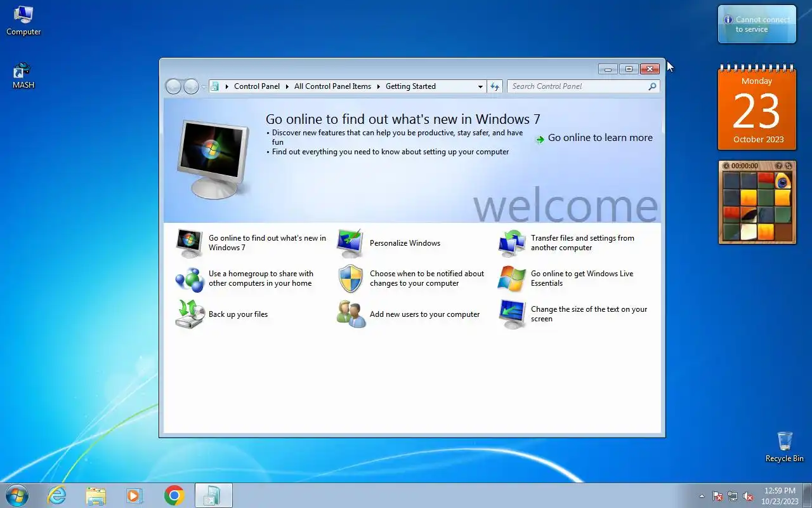Viewport: 812px width, 508px height.
Task: Launch Windows Media Player from the taskbar
Action: tap(134, 495)
